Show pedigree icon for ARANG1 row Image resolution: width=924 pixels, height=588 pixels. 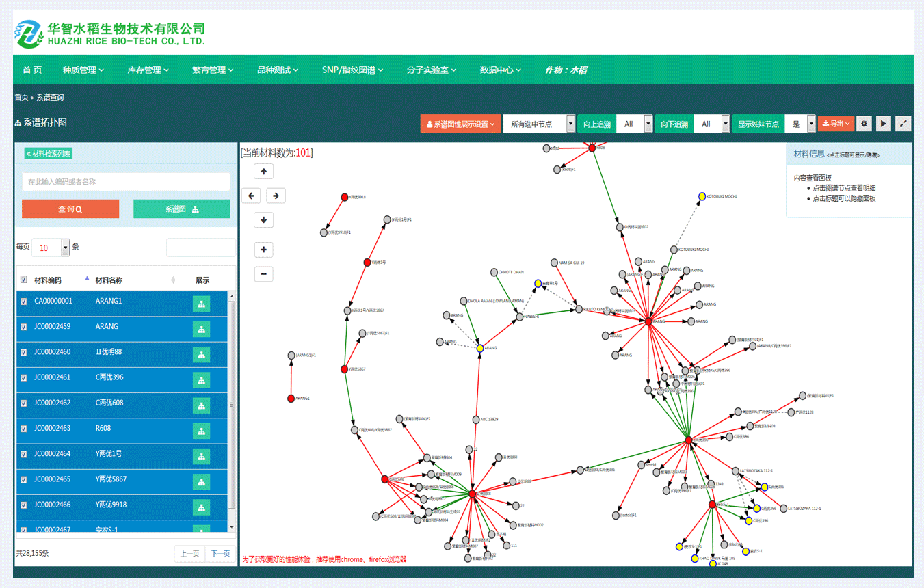click(202, 304)
